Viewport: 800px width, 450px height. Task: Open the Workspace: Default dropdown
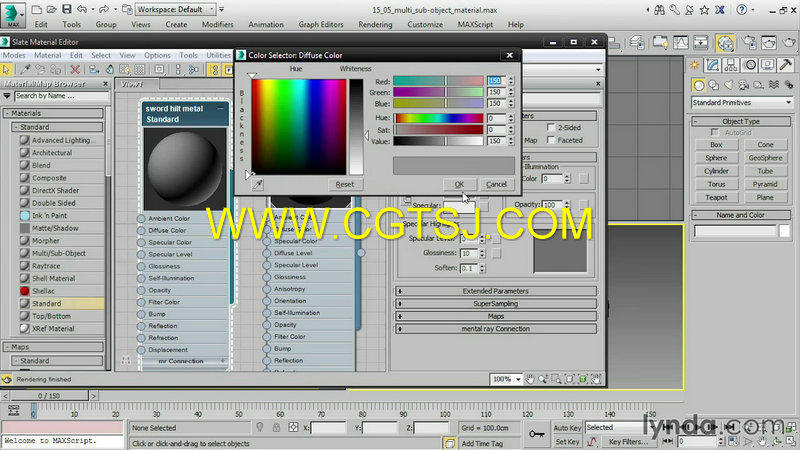tap(176, 9)
